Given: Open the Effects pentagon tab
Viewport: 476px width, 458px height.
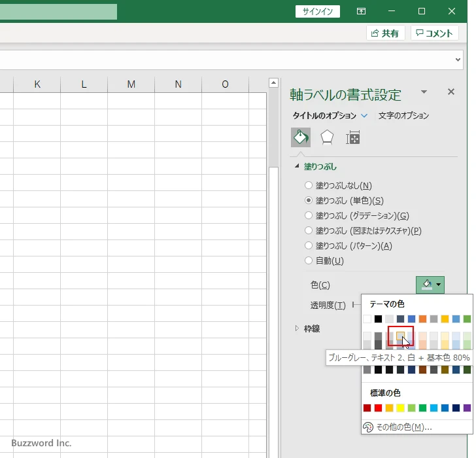Looking at the screenshot, I should (327, 137).
